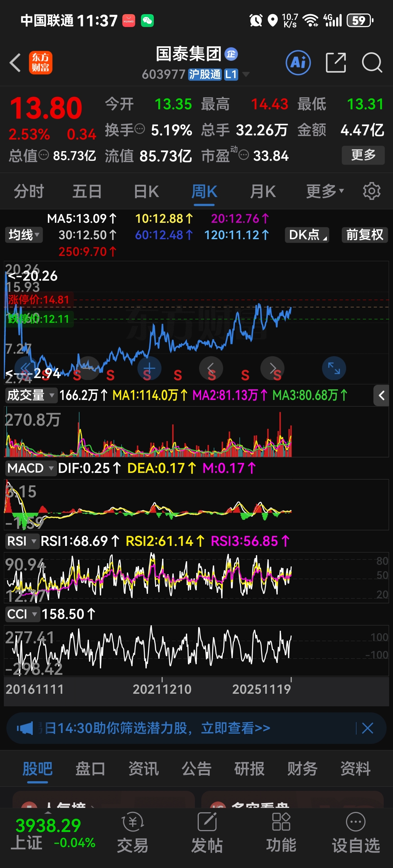Tap the share export icon

click(336, 63)
